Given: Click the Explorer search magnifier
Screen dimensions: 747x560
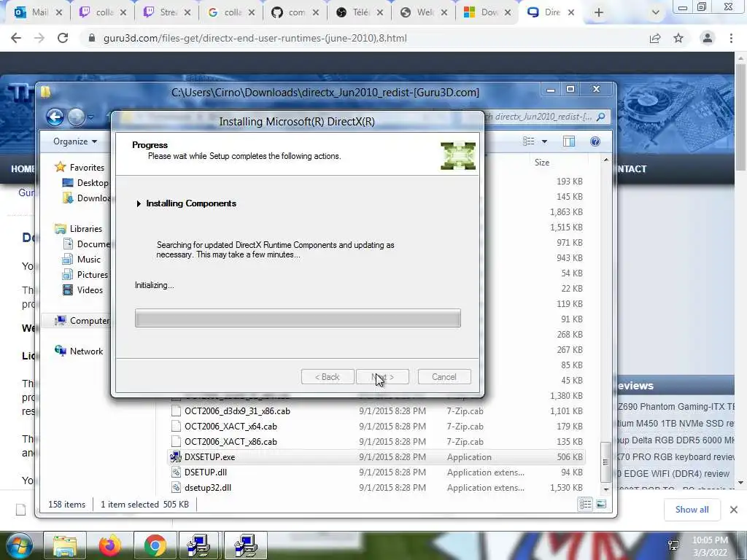Looking at the screenshot, I should pos(601,117).
